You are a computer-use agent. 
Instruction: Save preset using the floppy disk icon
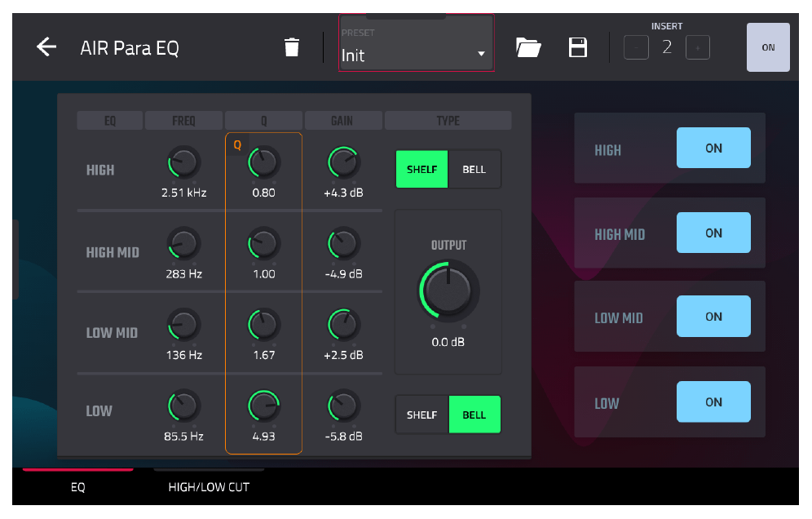(578, 47)
